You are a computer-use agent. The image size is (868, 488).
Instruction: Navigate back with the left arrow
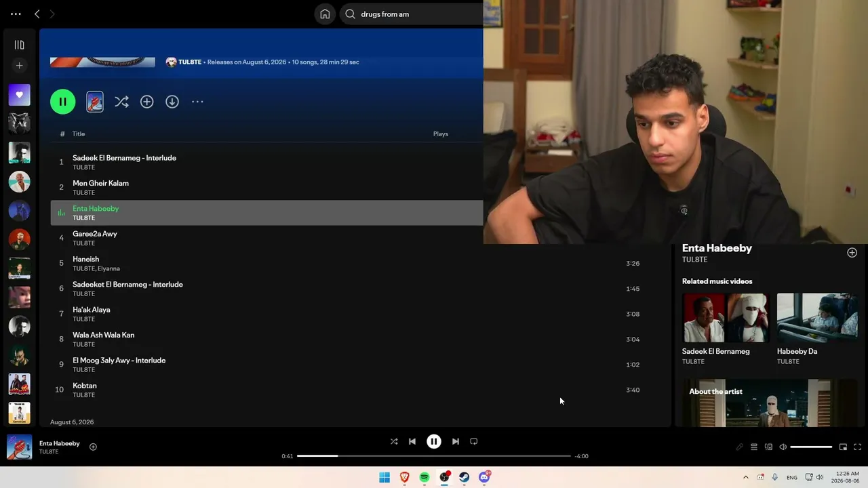point(37,14)
